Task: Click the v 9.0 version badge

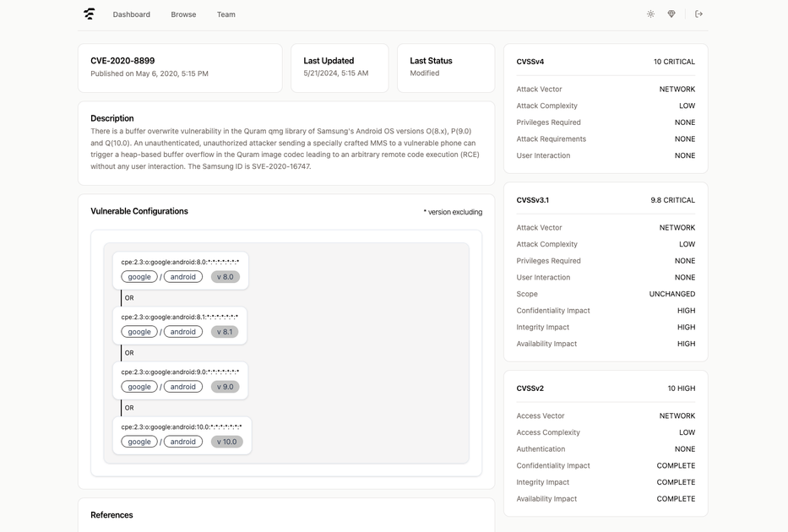Action: 225,386
